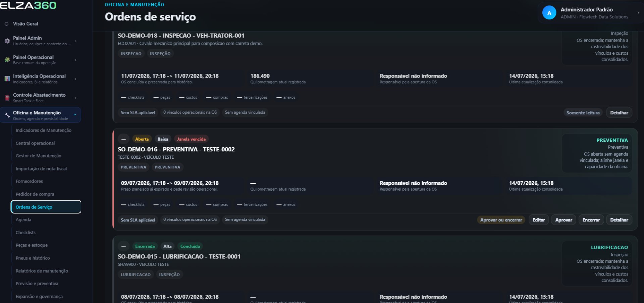The height and width of the screenshot is (303, 644).
Task: Open Visão Geral in sidebar
Action: pos(25,24)
